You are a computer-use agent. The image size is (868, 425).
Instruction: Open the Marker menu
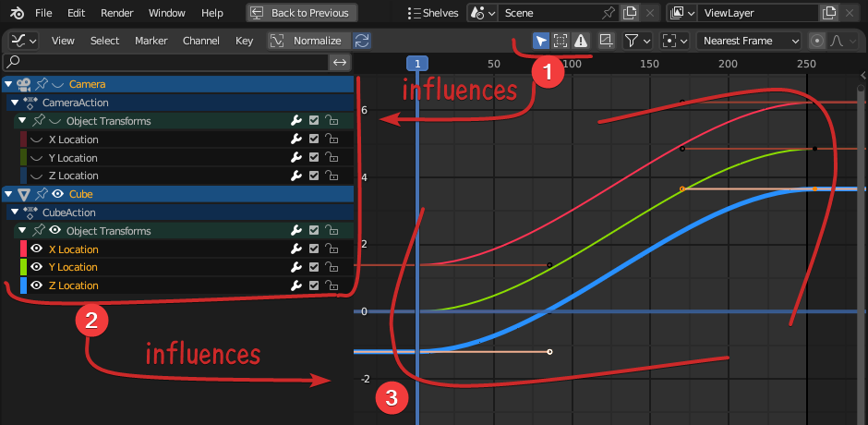click(x=151, y=41)
